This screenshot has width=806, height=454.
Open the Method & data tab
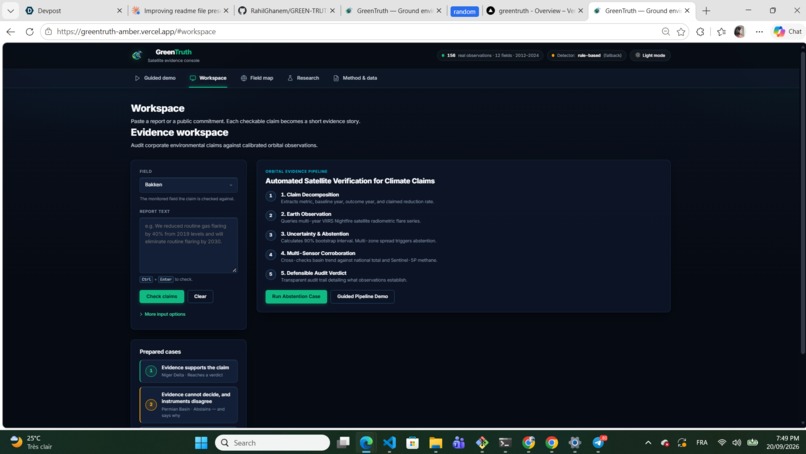[355, 78]
